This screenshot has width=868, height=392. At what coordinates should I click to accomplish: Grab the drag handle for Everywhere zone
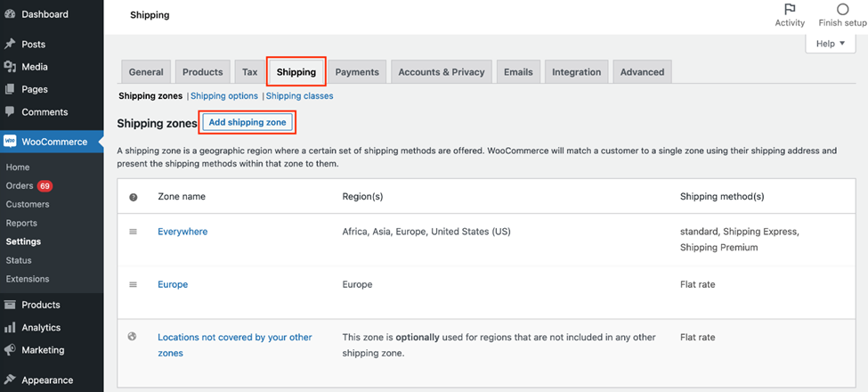click(x=133, y=232)
